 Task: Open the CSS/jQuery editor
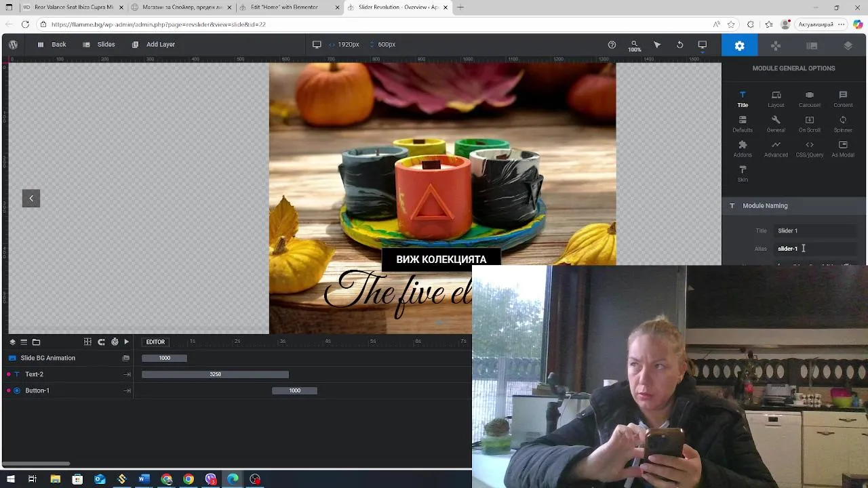tap(809, 149)
